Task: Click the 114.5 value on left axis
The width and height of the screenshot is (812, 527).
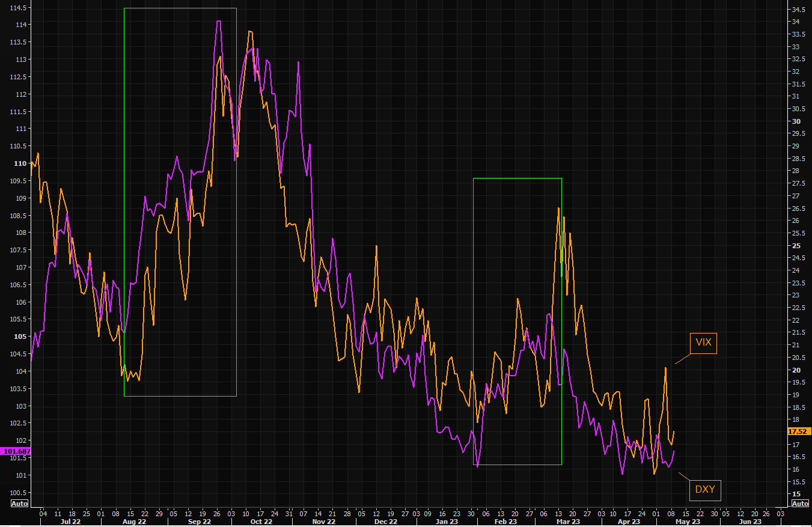Action: pos(16,8)
